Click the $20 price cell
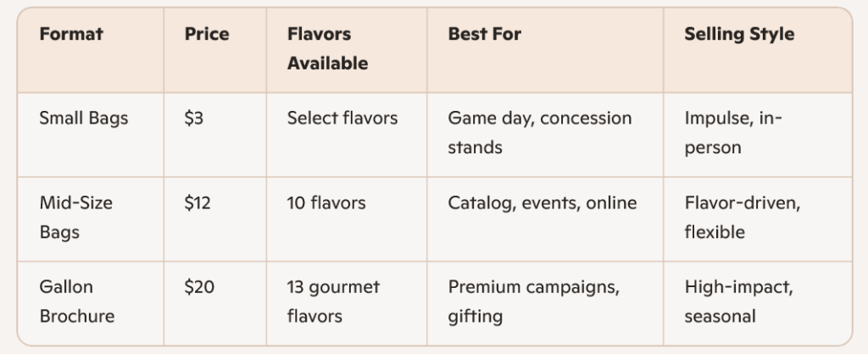 point(199,287)
